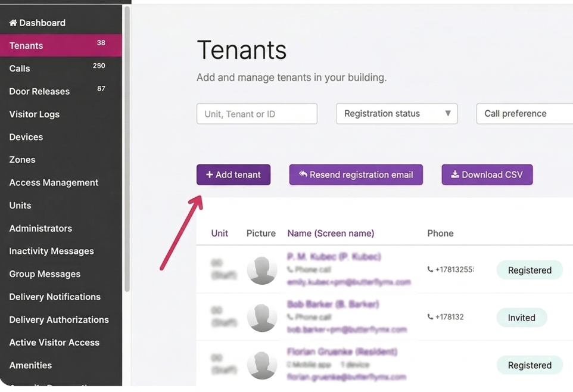Click Resend registration email button
Screen dimensions: 573x392
coord(356,175)
